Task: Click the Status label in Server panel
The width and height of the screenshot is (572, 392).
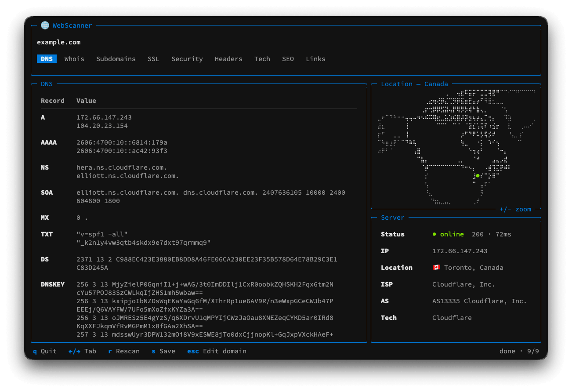Action: coord(393,234)
